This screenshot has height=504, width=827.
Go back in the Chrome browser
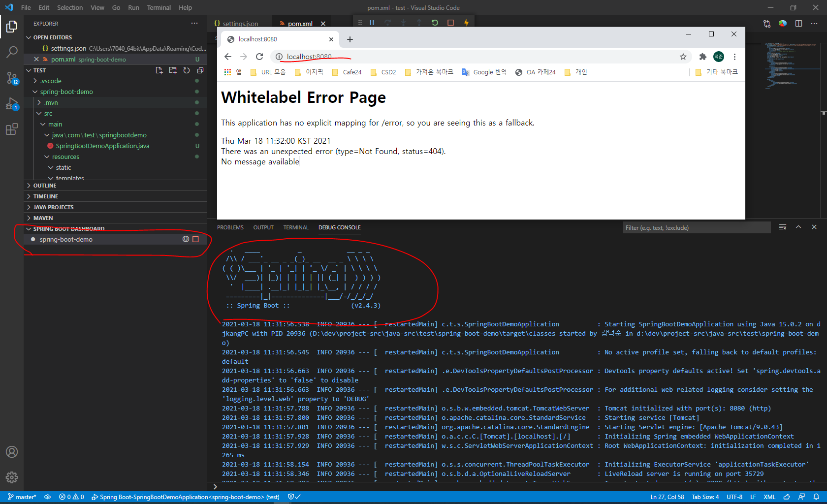pos(227,57)
